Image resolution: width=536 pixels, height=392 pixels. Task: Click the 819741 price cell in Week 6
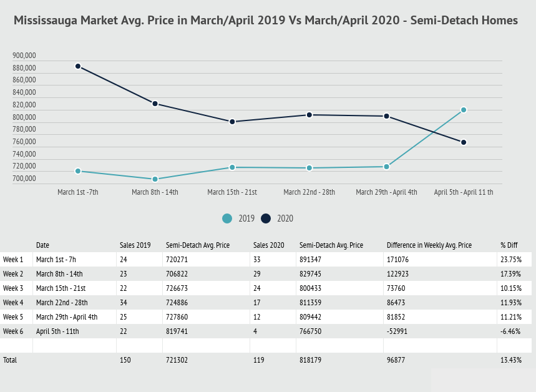(x=177, y=331)
